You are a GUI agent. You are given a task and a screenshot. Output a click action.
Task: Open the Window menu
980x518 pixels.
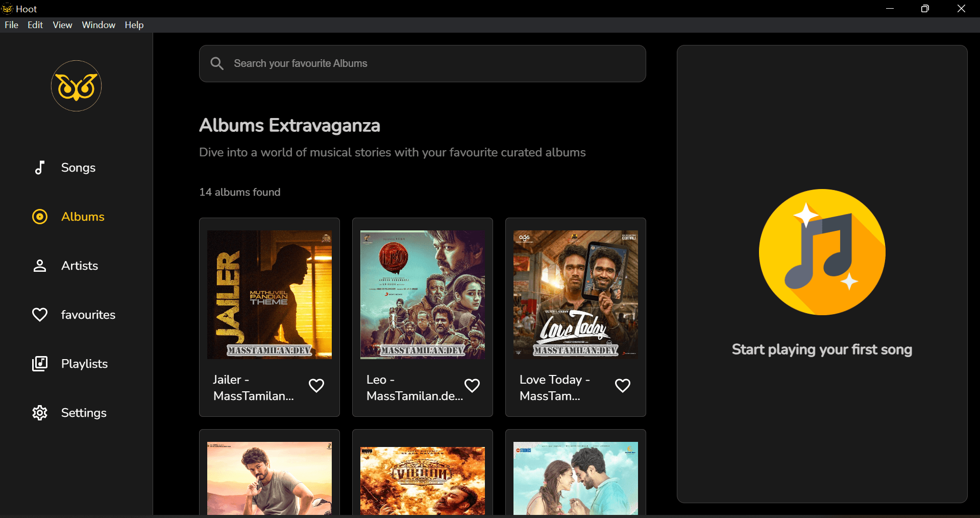[x=99, y=25]
